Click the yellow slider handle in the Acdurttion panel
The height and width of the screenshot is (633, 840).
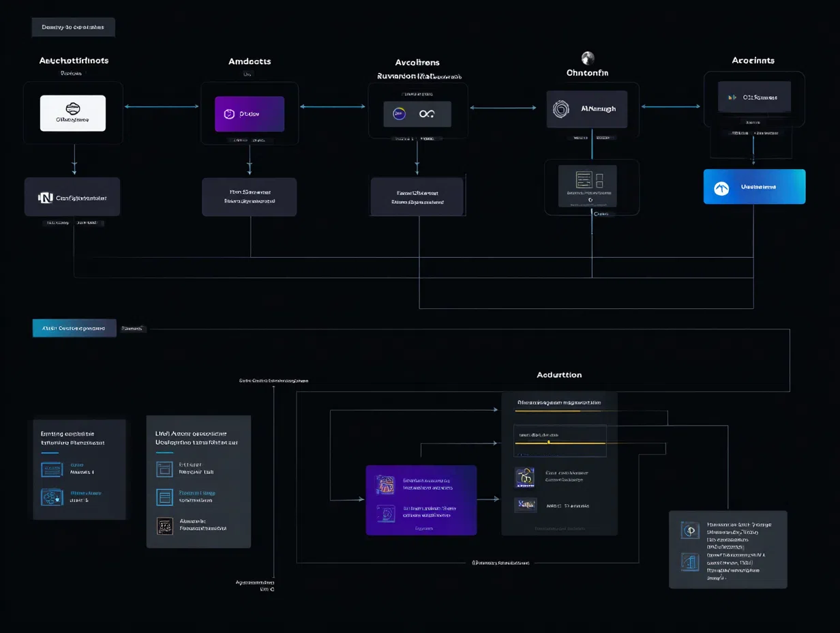tap(549, 443)
